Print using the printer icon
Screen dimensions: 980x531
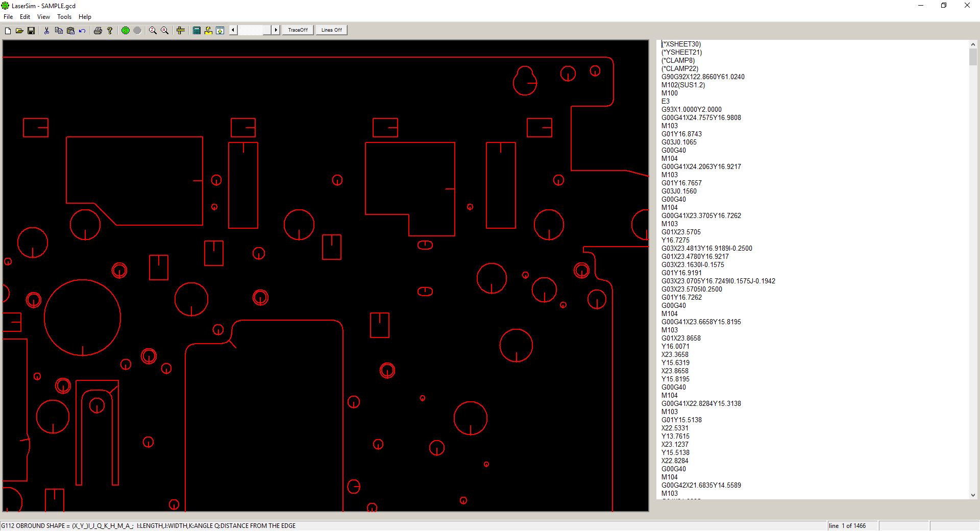pos(98,31)
